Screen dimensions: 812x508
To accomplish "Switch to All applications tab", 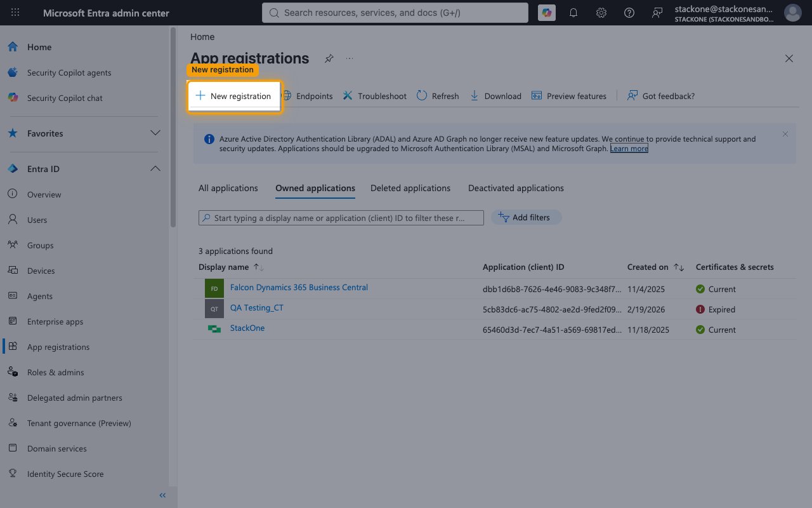I will click(x=228, y=188).
